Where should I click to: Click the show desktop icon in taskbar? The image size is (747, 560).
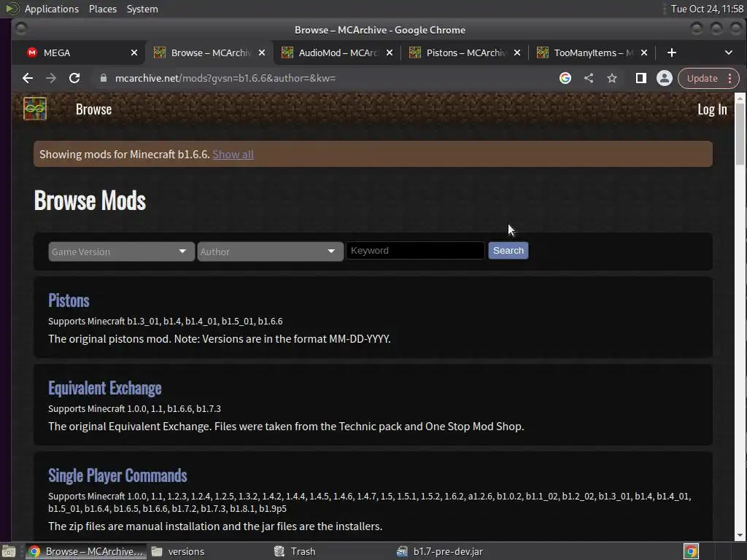[9, 551]
